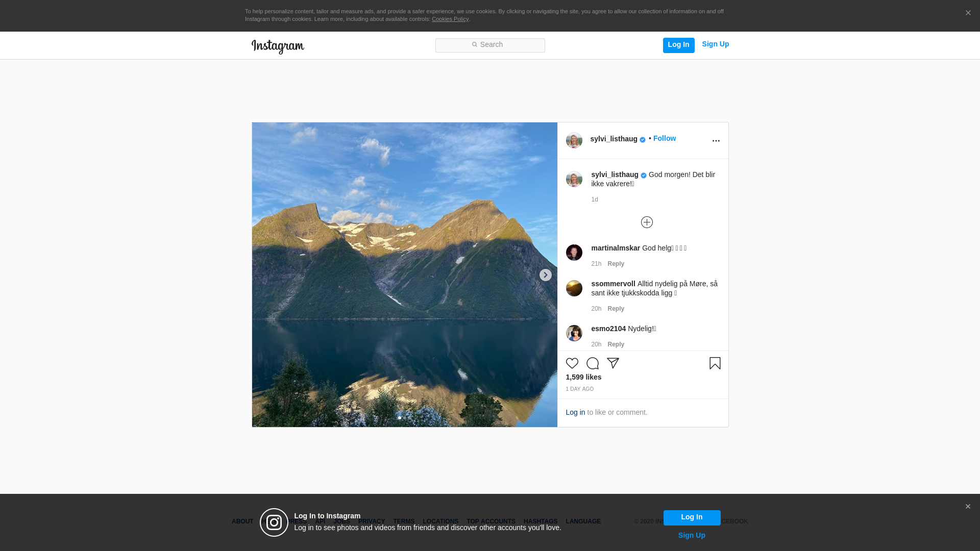Open ssommervoll's profile picture
The image size is (980, 551).
(x=574, y=288)
